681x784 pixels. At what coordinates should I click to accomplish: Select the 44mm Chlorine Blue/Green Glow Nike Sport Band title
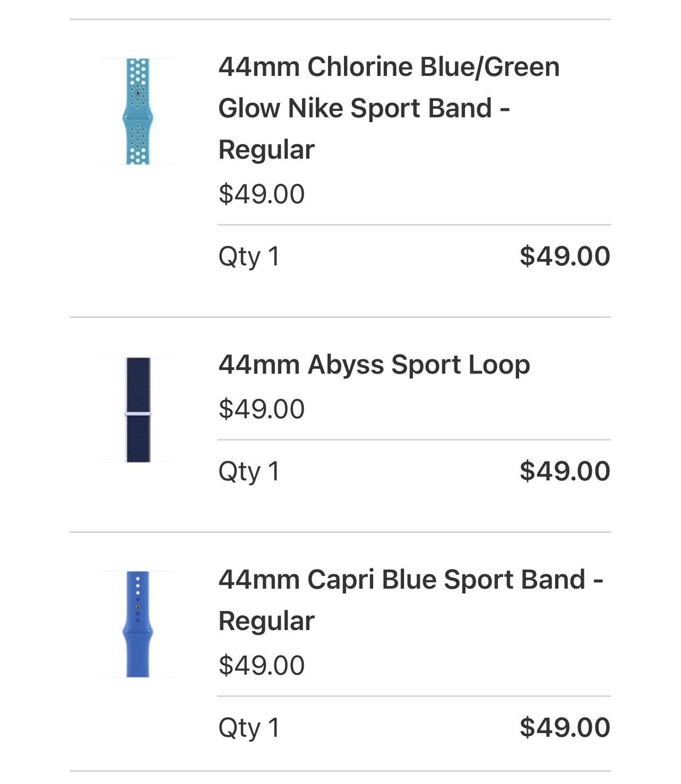pos(389,108)
